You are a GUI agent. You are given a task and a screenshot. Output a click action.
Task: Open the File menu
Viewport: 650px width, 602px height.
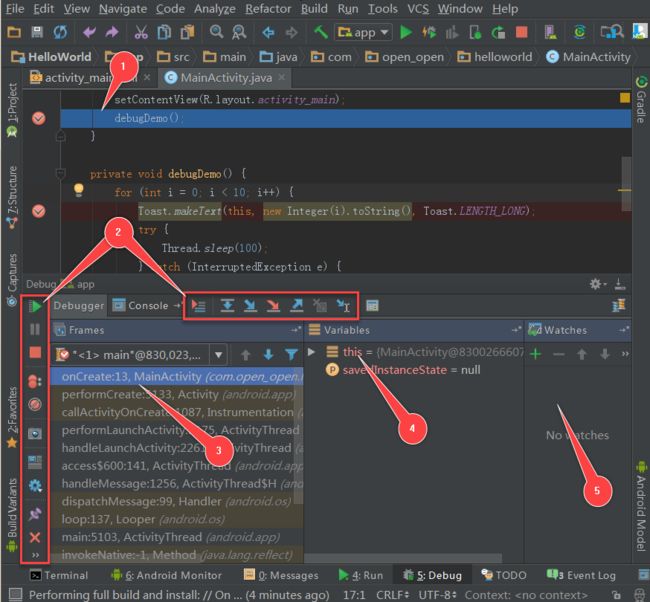(15, 9)
